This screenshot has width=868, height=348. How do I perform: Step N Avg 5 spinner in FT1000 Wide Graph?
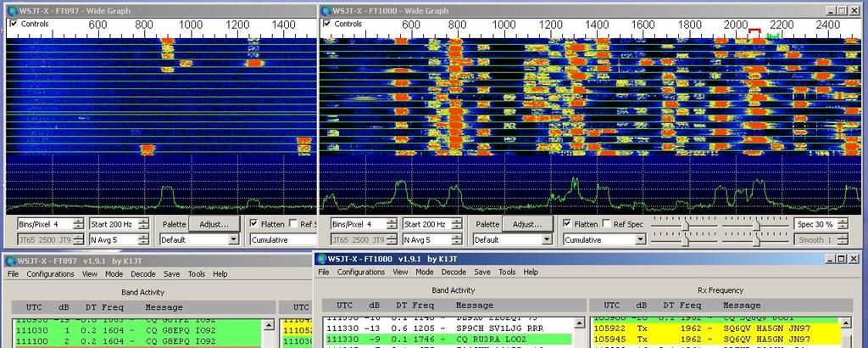tap(457, 240)
